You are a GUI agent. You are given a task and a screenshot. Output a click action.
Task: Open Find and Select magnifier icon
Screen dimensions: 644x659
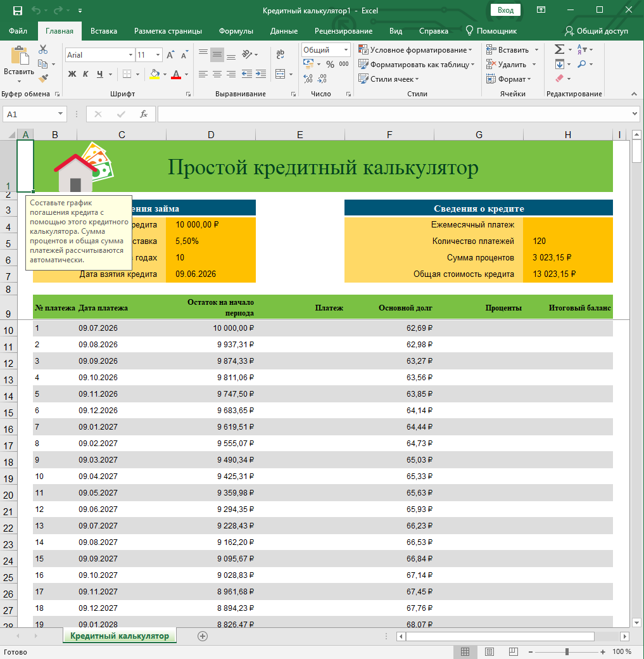tap(582, 64)
